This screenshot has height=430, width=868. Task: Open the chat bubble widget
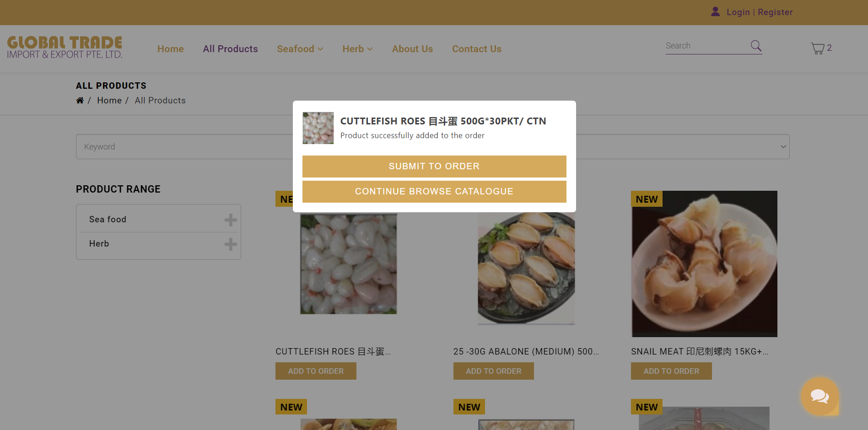(x=819, y=396)
